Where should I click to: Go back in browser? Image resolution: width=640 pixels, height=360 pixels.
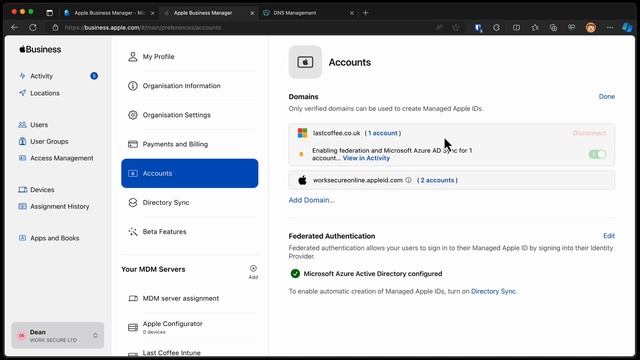[x=15, y=28]
